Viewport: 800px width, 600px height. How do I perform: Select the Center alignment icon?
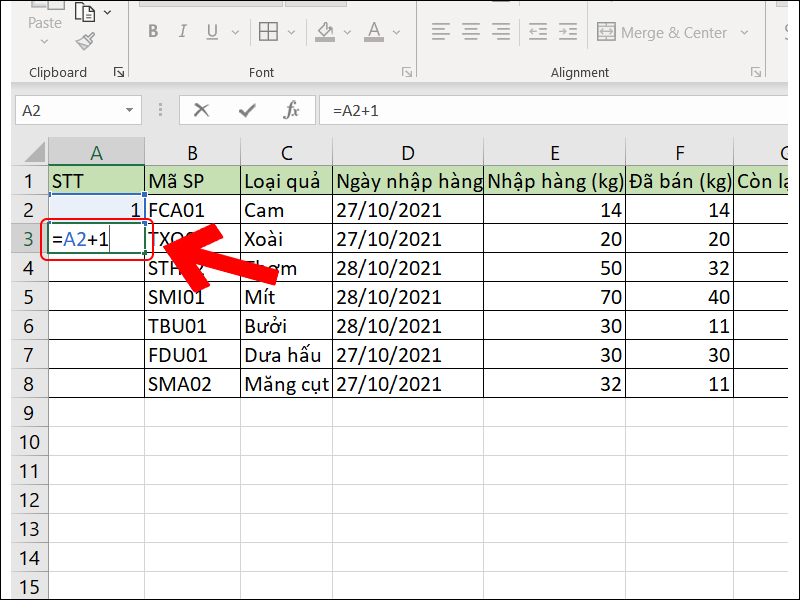(x=469, y=31)
